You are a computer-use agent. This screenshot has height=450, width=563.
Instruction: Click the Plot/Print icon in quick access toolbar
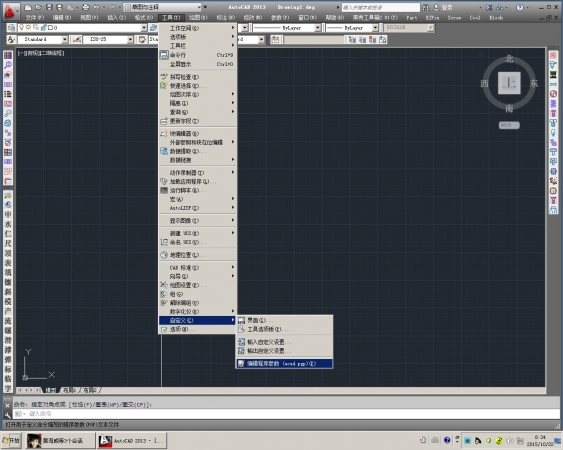point(85,7)
